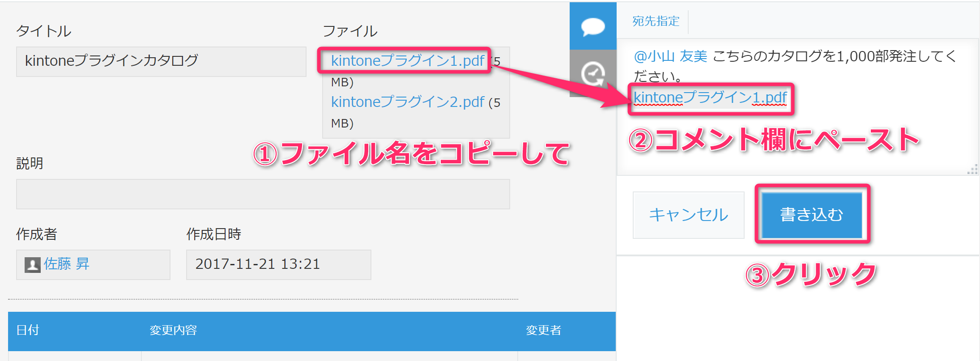The height and width of the screenshot is (361, 980).
Task: Open the creator profile 佐藤 昇
Action: click(67, 264)
